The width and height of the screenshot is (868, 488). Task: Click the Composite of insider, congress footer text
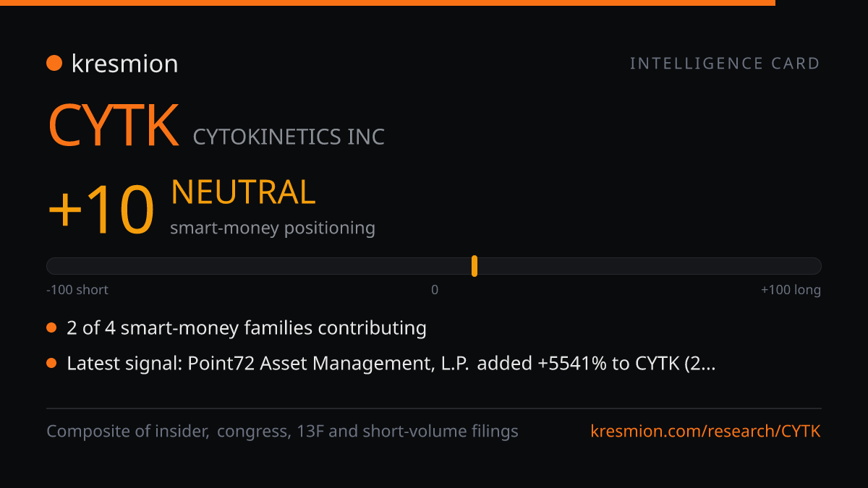(283, 432)
